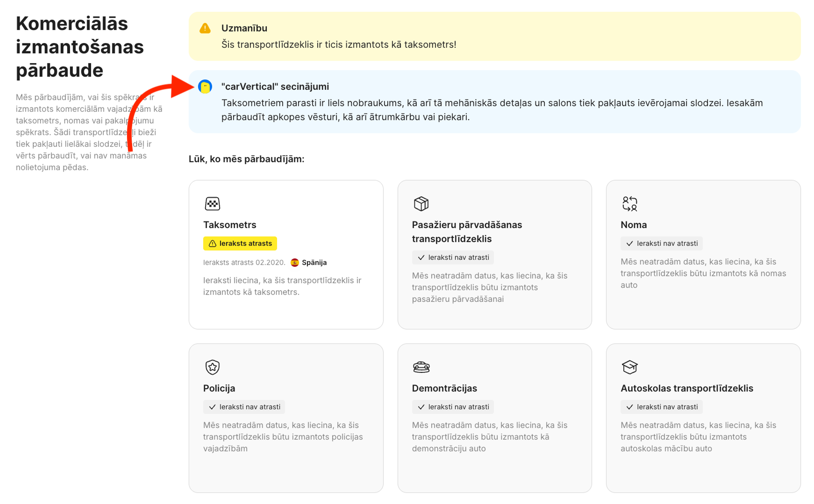Select the carVertical secinājumi panel header
Screen dimensions: 814x504
275,86
